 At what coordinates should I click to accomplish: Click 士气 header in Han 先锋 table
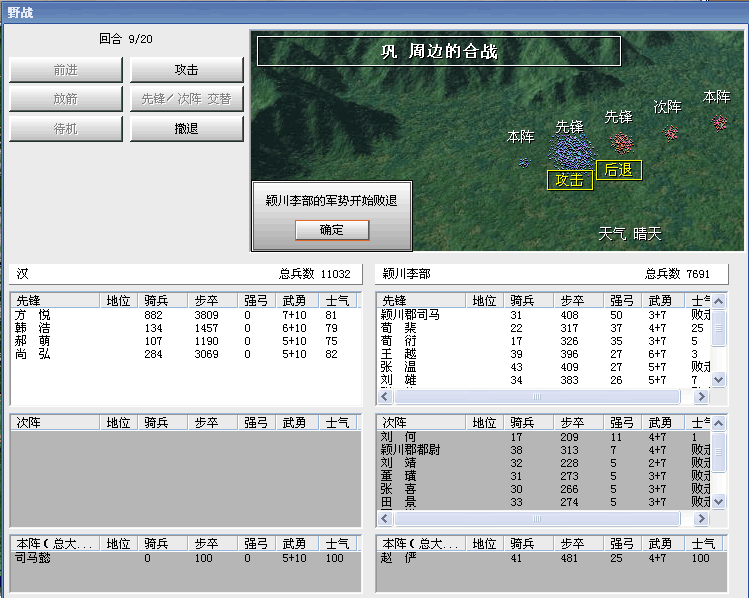337,300
